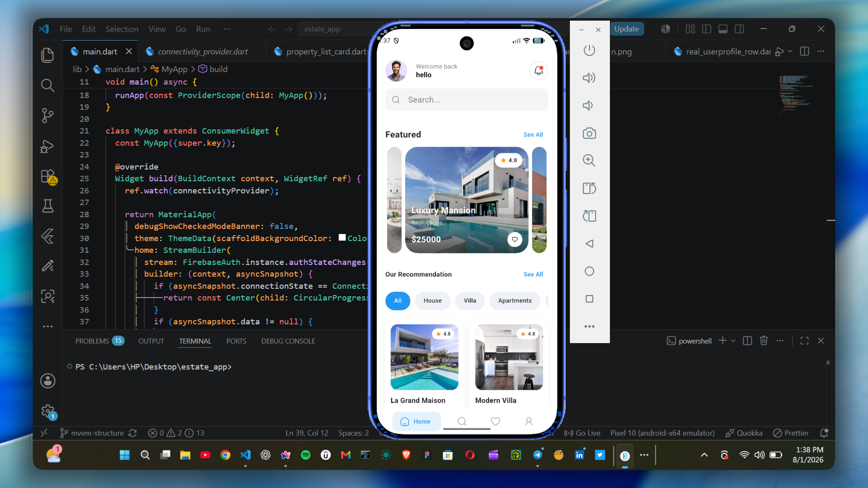Click the Update button in title bar
This screenshot has width=868, height=488.
[x=626, y=29]
